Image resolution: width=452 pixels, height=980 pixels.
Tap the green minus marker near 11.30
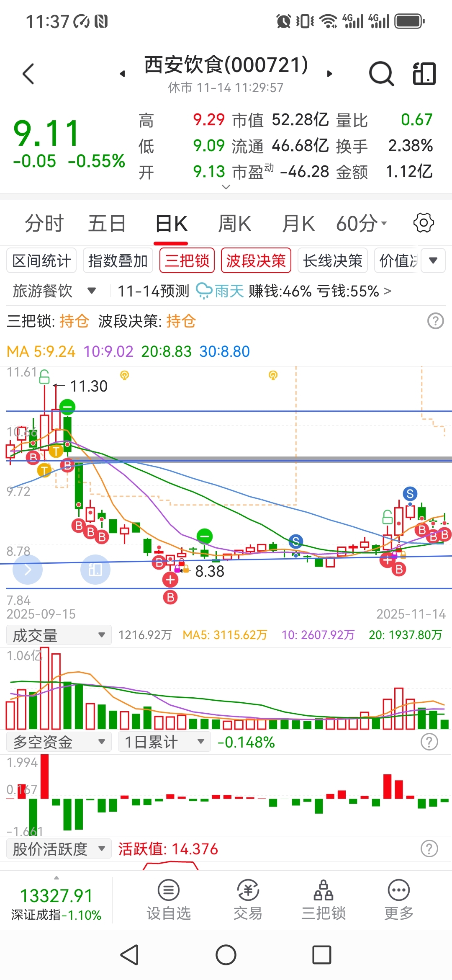pyautogui.click(x=67, y=407)
